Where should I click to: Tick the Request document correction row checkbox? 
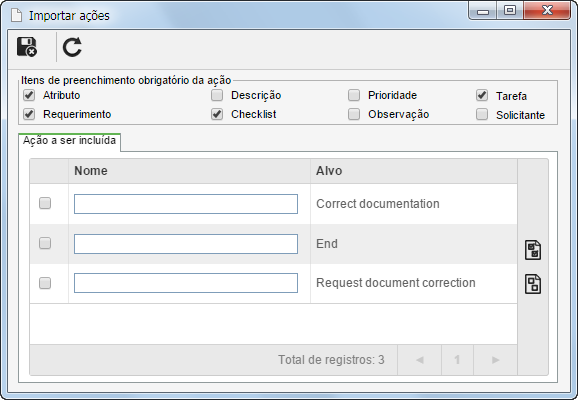[x=45, y=283]
